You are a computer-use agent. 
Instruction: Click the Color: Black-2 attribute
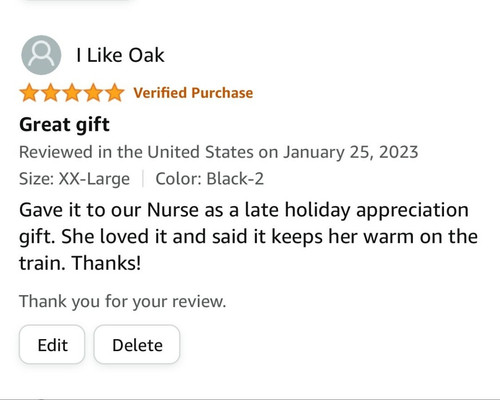click(210, 179)
